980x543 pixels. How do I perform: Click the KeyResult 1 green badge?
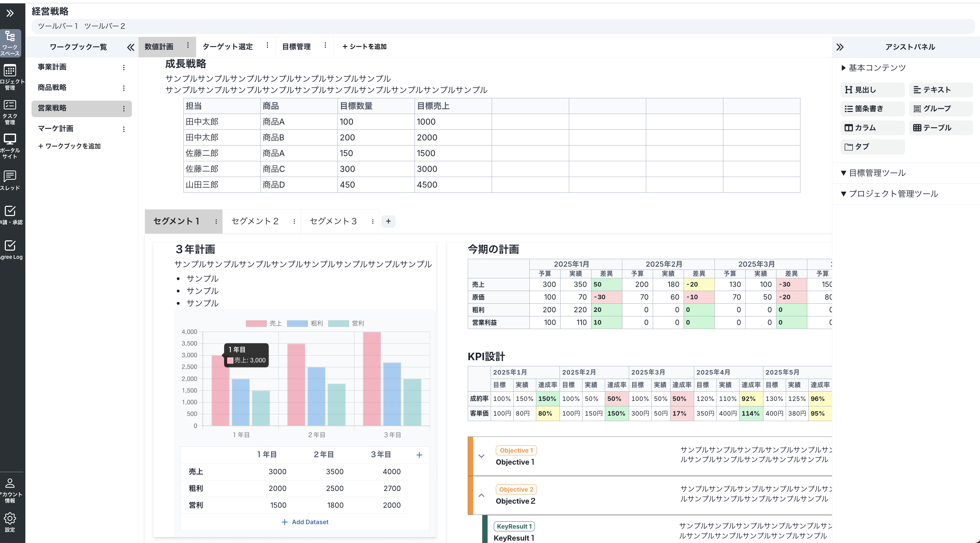click(514, 526)
